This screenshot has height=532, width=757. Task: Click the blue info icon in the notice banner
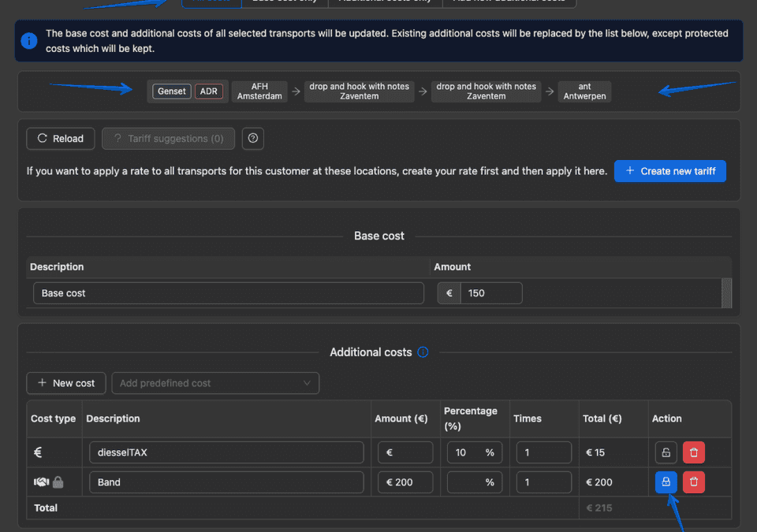pos(29,40)
